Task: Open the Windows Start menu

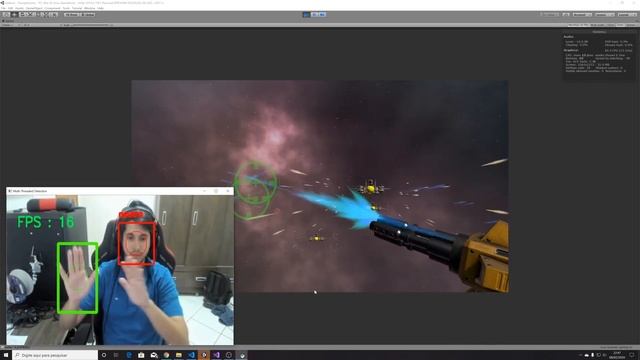Action: click(6, 355)
